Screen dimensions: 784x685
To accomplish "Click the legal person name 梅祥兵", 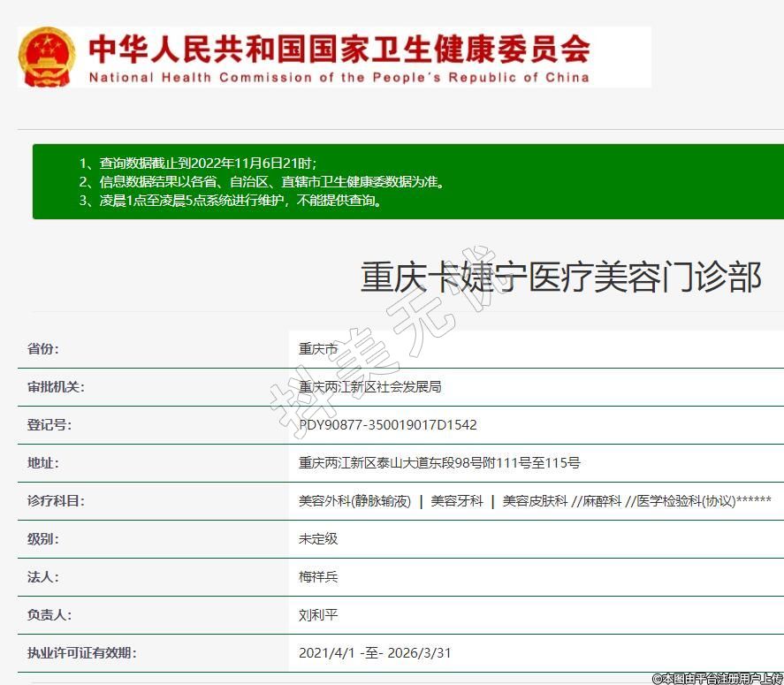I will (x=318, y=577).
